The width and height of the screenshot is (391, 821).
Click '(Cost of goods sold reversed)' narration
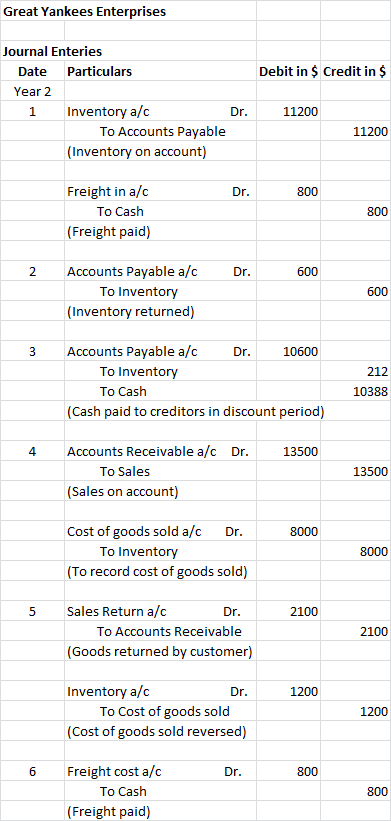tap(157, 733)
